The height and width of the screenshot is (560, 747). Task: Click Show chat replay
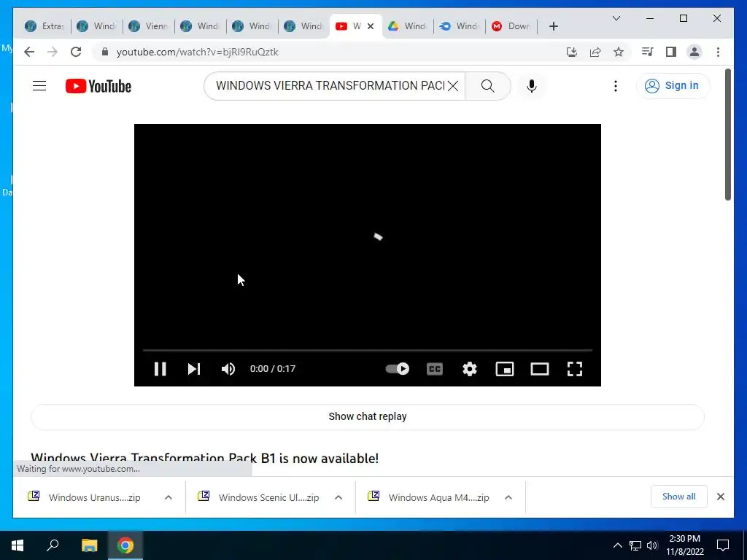(x=368, y=416)
